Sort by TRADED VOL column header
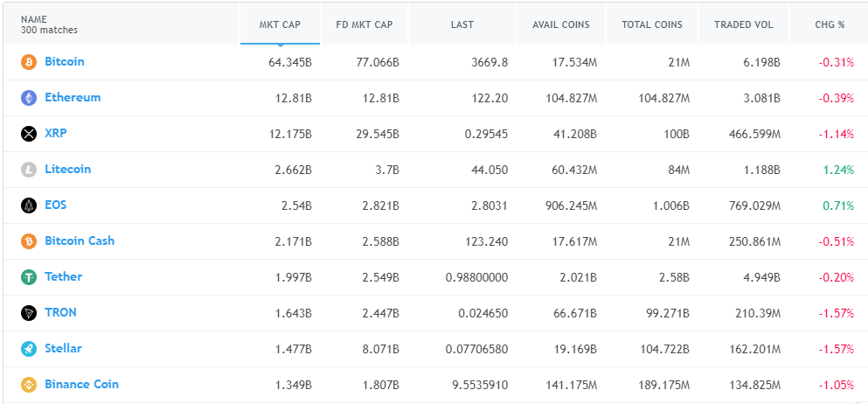The height and width of the screenshot is (404, 868). pyautogui.click(x=744, y=24)
